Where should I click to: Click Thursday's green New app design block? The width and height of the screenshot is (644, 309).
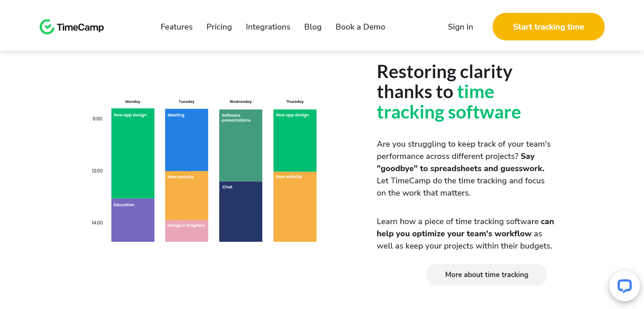point(295,140)
